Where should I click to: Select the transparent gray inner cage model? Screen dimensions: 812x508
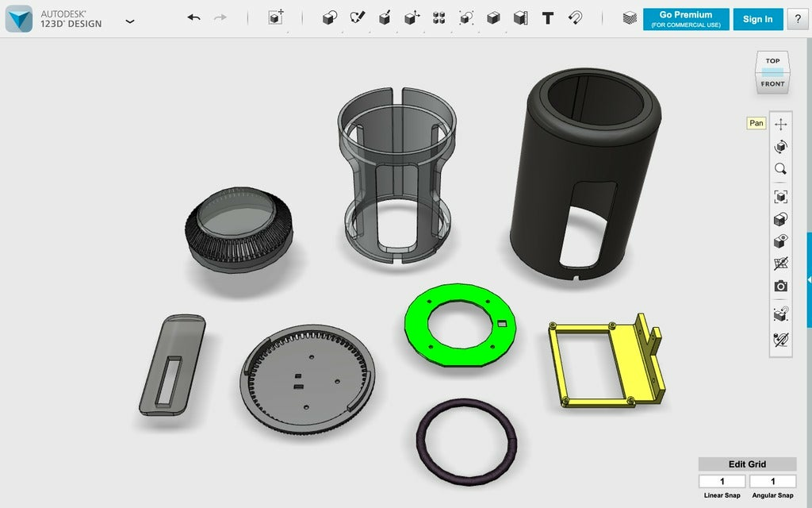[x=396, y=176]
